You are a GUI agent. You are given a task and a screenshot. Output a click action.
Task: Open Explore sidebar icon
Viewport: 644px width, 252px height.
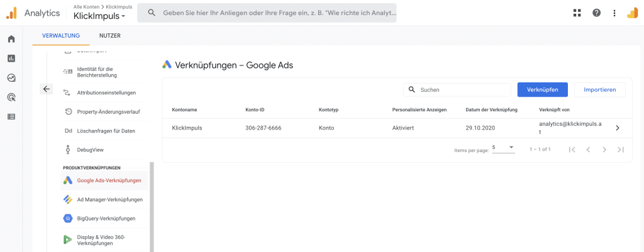(x=11, y=77)
